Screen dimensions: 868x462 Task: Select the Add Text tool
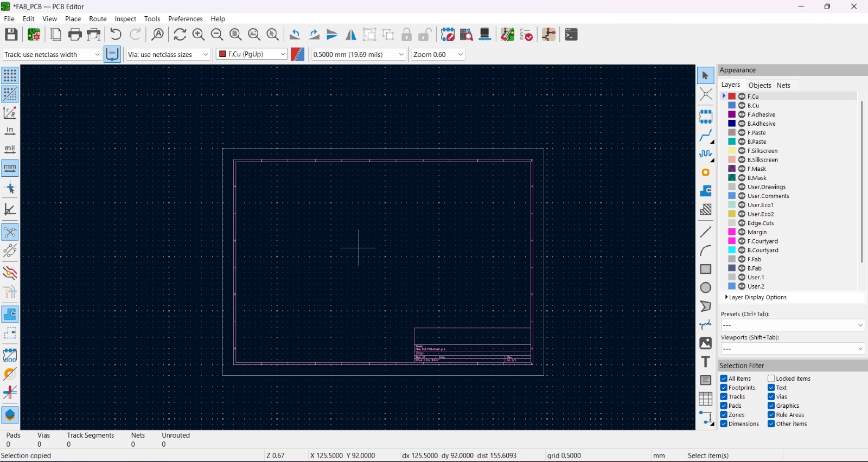705,362
